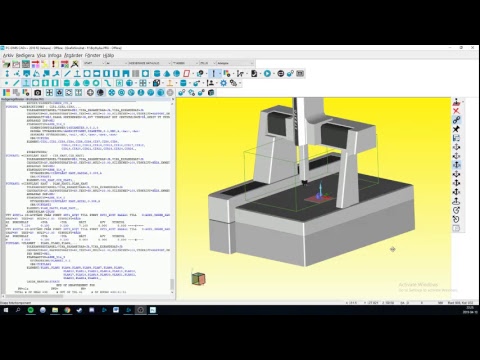Image resolution: width=480 pixels, height=360 pixels.
Task: Open the Arkiv menu
Action: [x=8, y=55]
